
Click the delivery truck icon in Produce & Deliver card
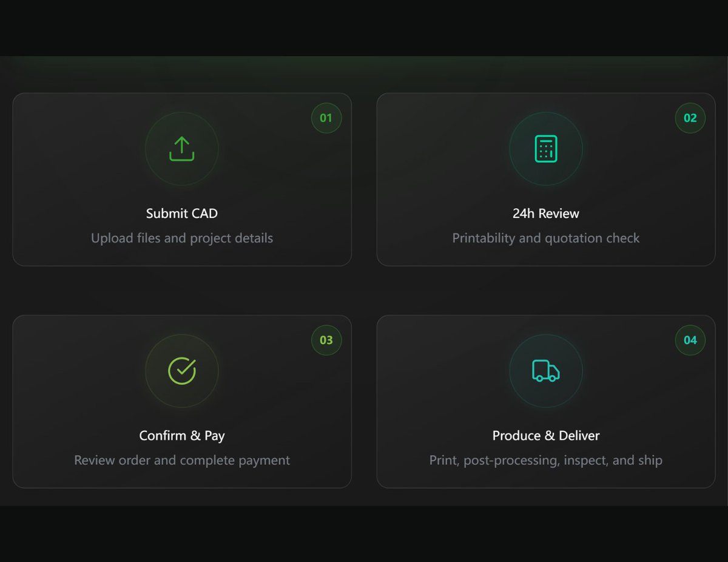(x=546, y=370)
